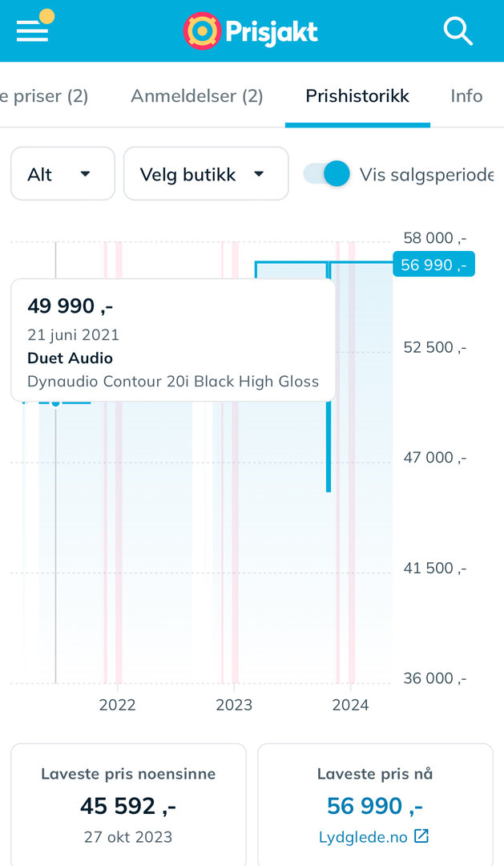The height and width of the screenshot is (866, 504).
Task: Click the 56 990 current price label on chart
Action: click(433, 265)
